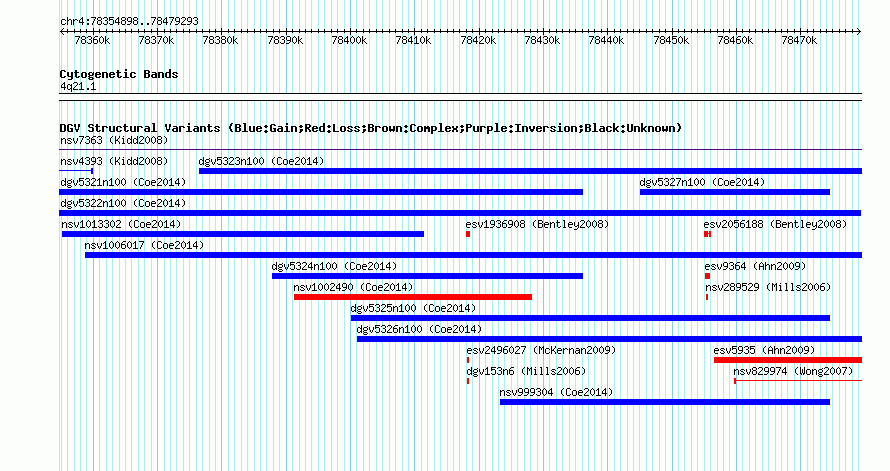Click the blue bar of nsv1006017
Image resolution: width=890 pixels, height=471 pixels.
(x=473, y=255)
